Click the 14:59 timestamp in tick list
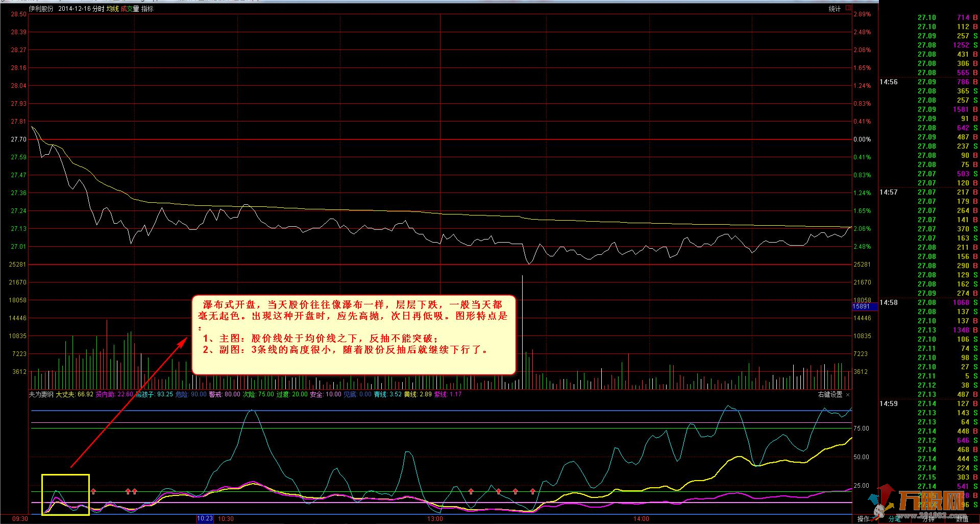The height and width of the screenshot is (524, 980). (x=889, y=404)
